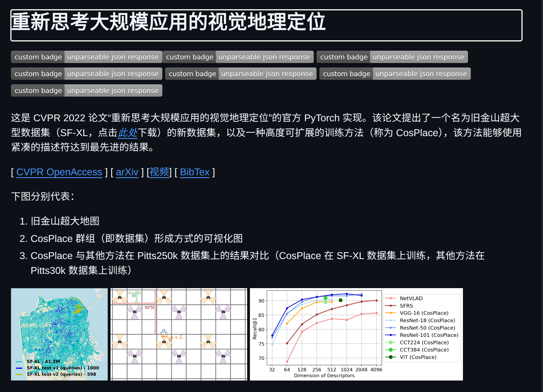Open the CVPR OpenAccess link
Screen dimensions: 543x392
tap(59, 172)
